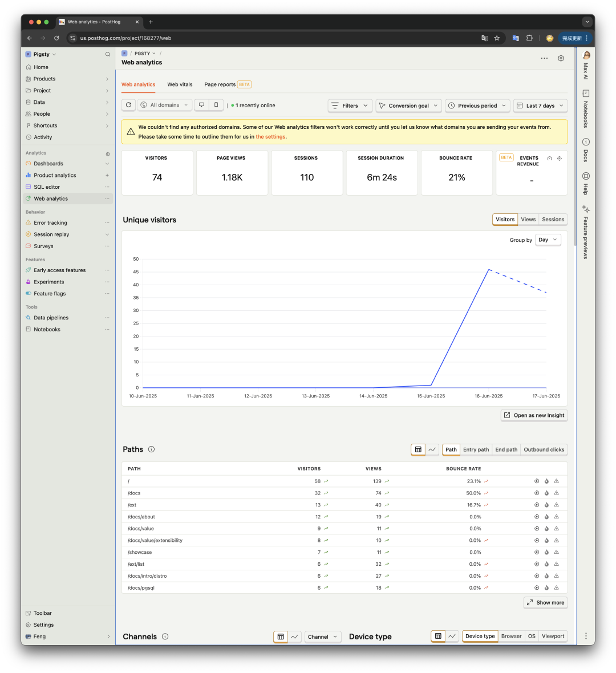The height and width of the screenshot is (673, 616).
Task: Click Open as new Insight button
Action: click(x=534, y=415)
